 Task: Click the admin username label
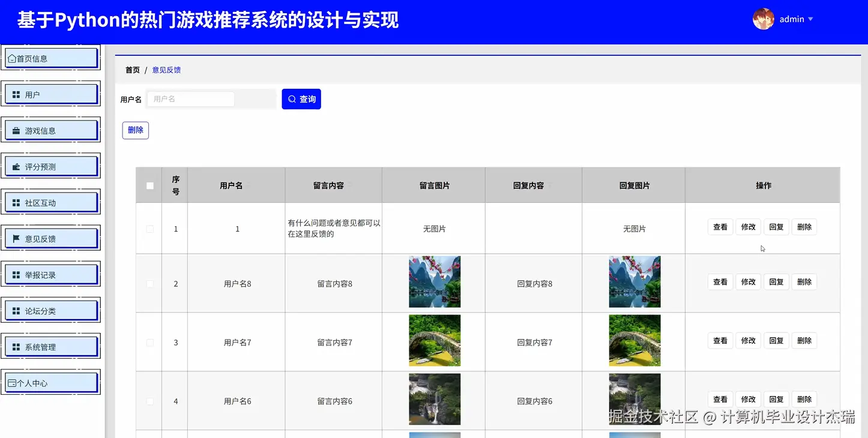coord(792,19)
